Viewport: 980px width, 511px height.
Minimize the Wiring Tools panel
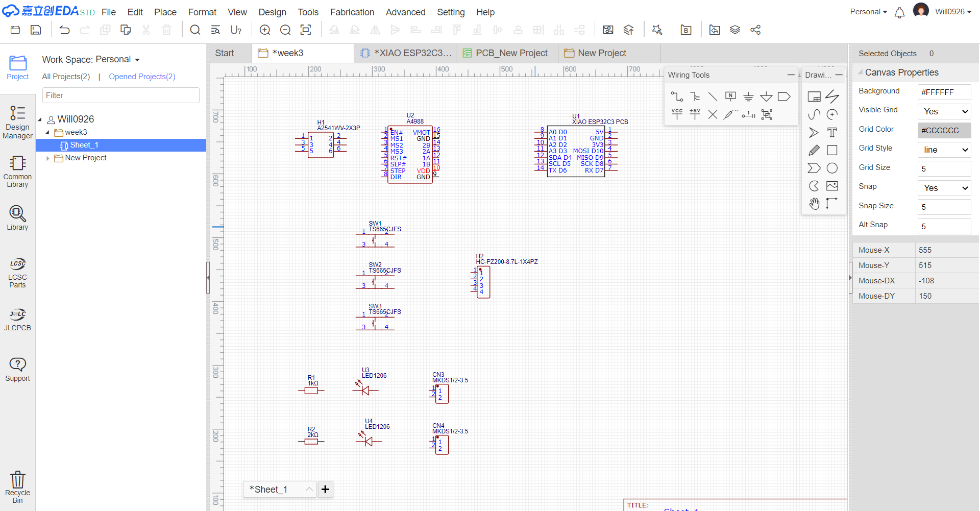tap(791, 75)
